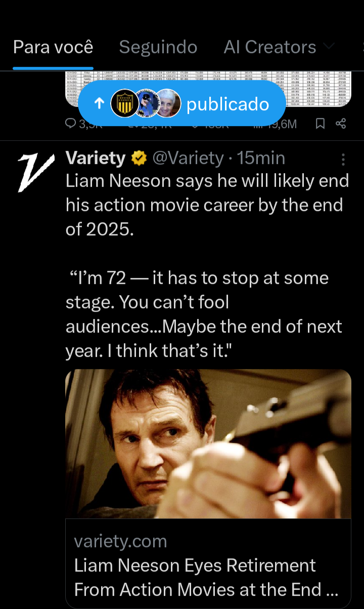
Task: Bookmark the previous post
Action: [320, 123]
